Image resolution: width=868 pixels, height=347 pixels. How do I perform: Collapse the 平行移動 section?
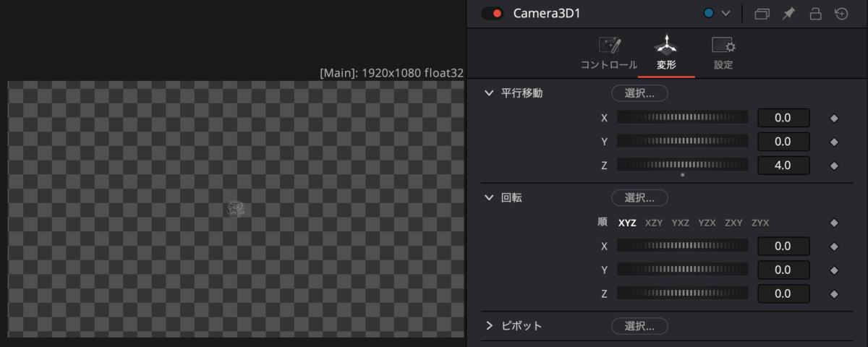click(489, 93)
